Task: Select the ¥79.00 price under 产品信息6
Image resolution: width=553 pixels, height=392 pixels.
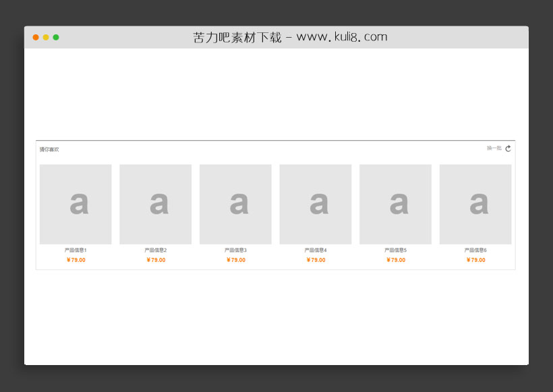Action: point(475,260)
